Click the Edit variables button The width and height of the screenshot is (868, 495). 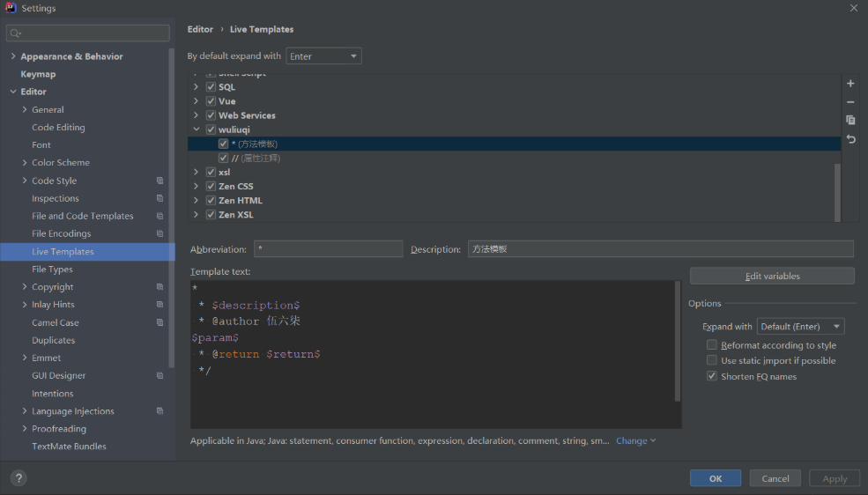[x=772, y=276]
